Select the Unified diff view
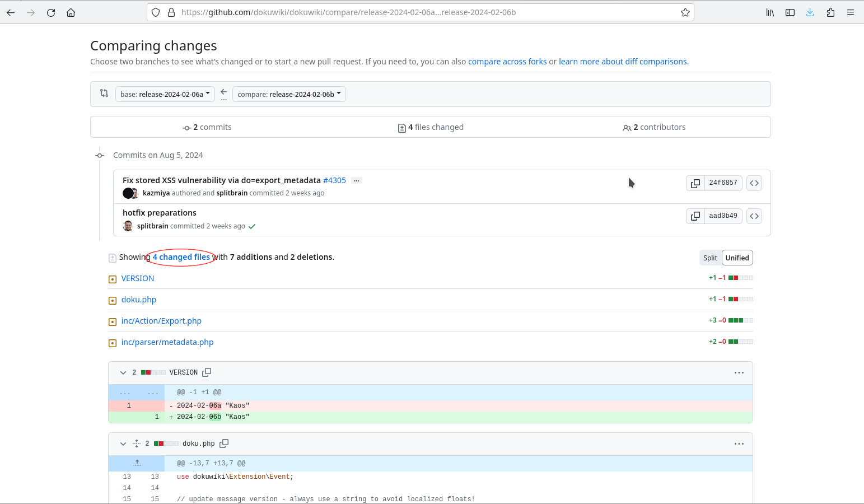864x504 pixels. tap(737, 258)
